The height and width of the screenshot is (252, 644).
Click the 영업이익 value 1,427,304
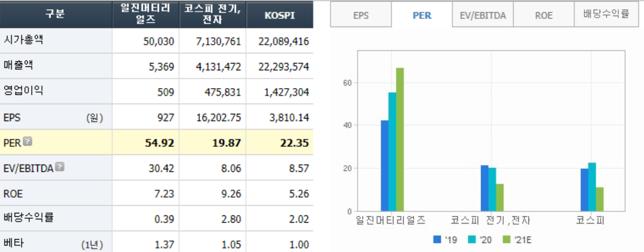click(x=286, y=92)
